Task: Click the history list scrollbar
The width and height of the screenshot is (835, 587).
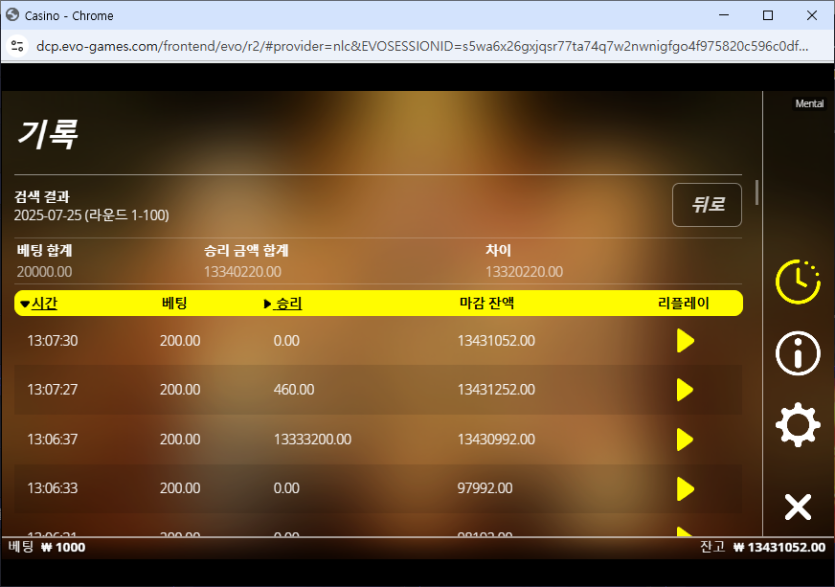Action: tap(757, 192)
